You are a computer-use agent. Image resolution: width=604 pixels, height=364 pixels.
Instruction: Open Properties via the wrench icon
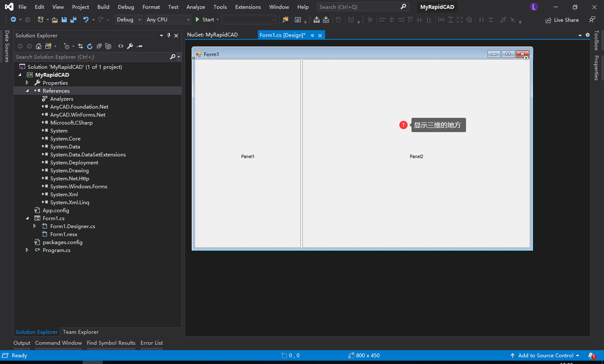tap(130, 46)
